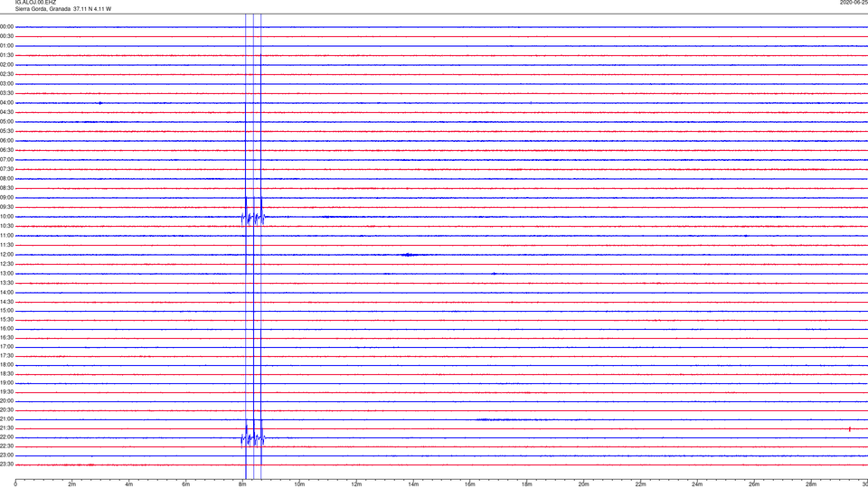This screenshot has height=488, width=868.
Task: Click the 22m tick label on time axis
Action: coord(640,484)
